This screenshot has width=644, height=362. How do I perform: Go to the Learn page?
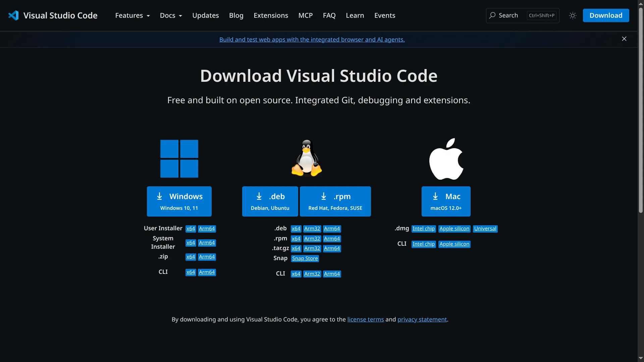point(355,15)
